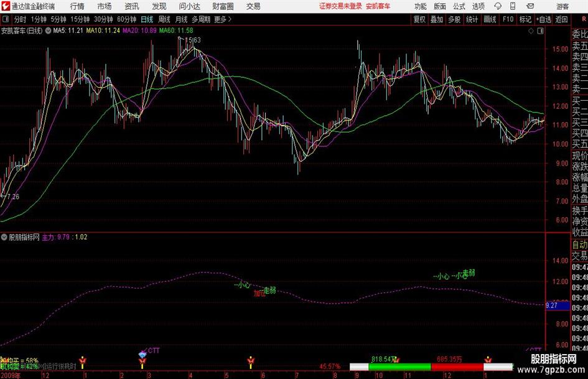Click the MA5: 11.21 label
This screenshot has width=588, height=379.
[68, 30]
